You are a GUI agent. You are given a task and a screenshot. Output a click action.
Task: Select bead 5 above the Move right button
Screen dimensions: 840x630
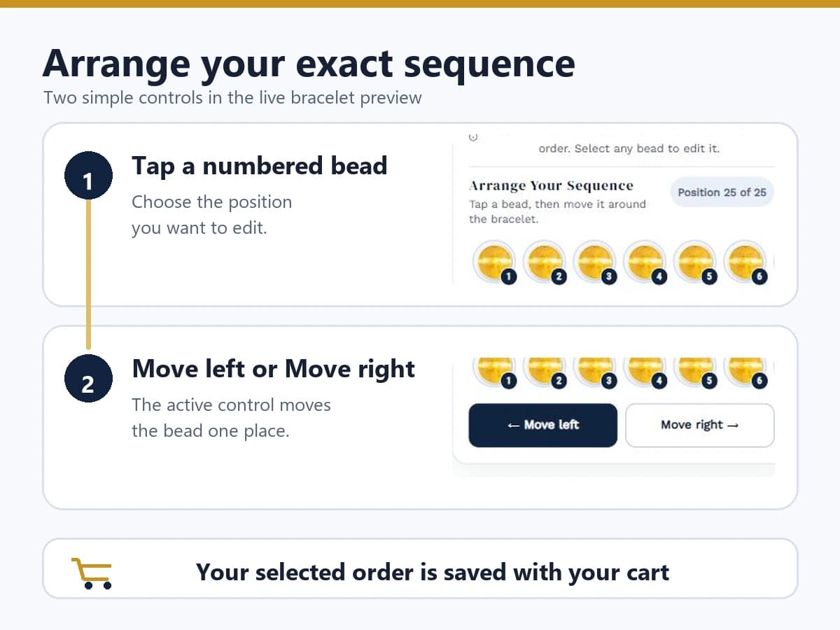(694, 372)
